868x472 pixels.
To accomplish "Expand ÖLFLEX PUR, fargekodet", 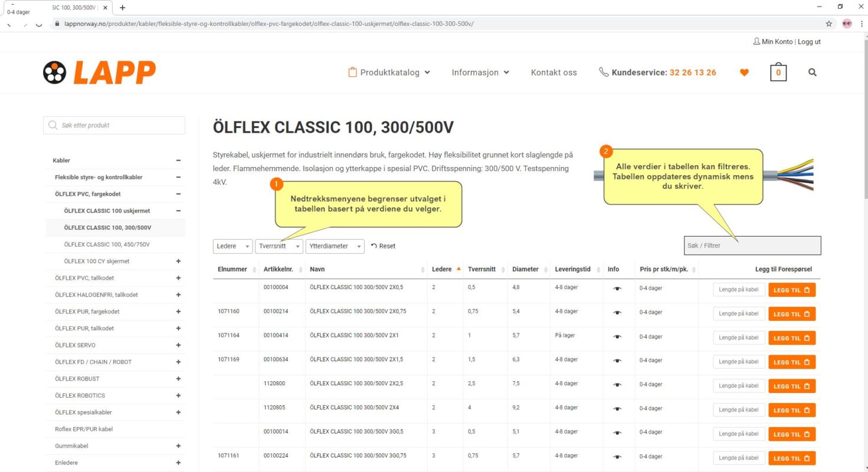I will coord(178,312).
